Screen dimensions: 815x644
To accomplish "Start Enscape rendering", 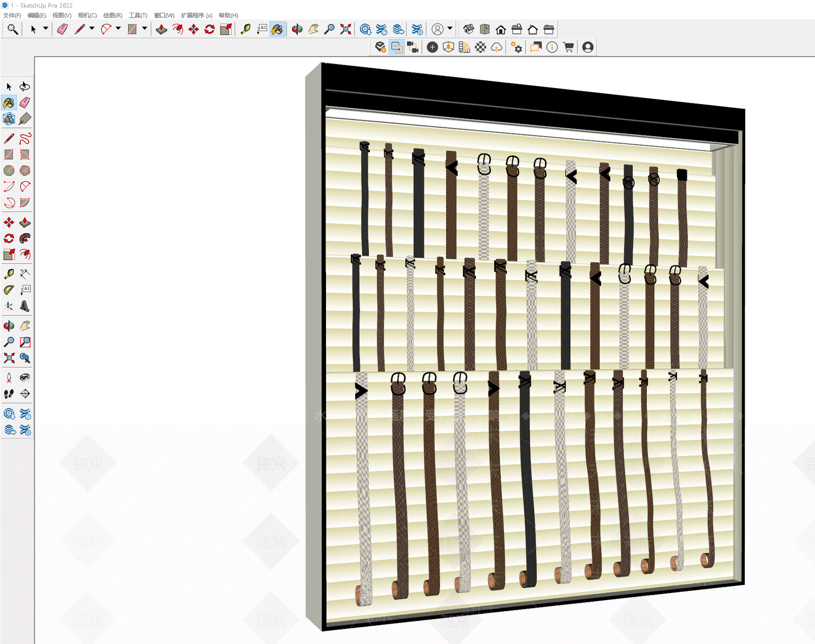I will click(x=381, y=47).
